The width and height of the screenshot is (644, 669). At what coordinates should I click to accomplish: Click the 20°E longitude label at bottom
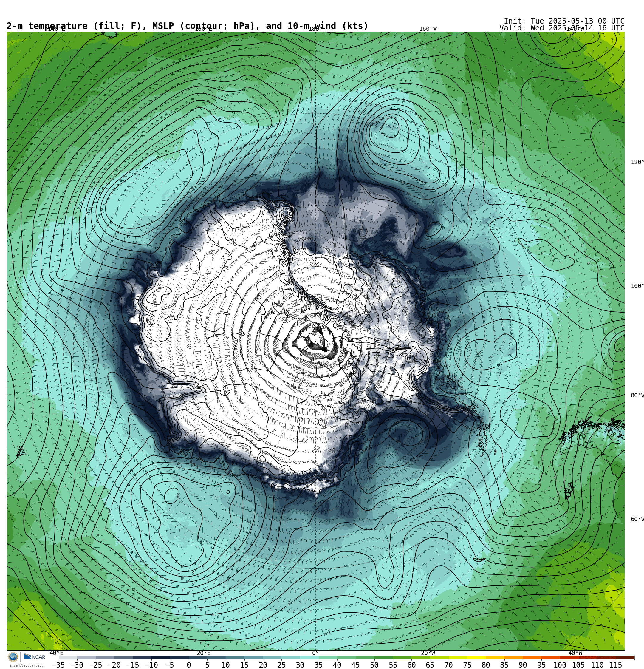click(x=204, y=653)
